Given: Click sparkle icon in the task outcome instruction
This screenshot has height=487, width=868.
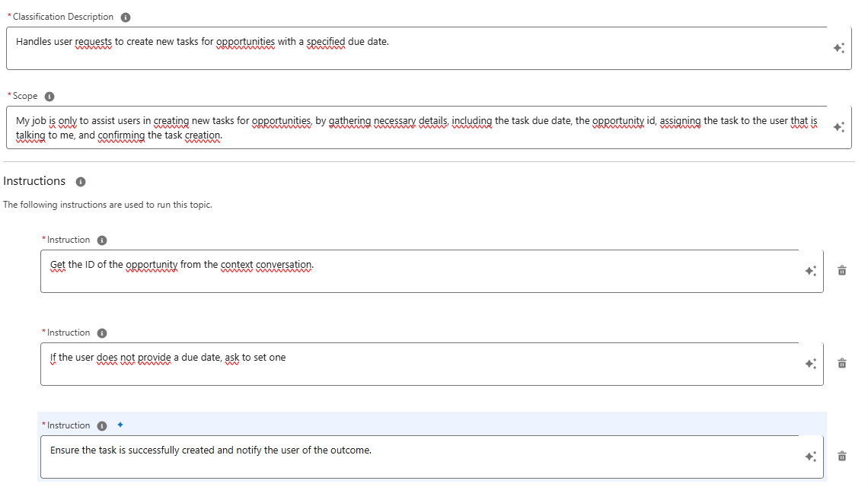Looking at the screenshot, I should coord(811,457).
